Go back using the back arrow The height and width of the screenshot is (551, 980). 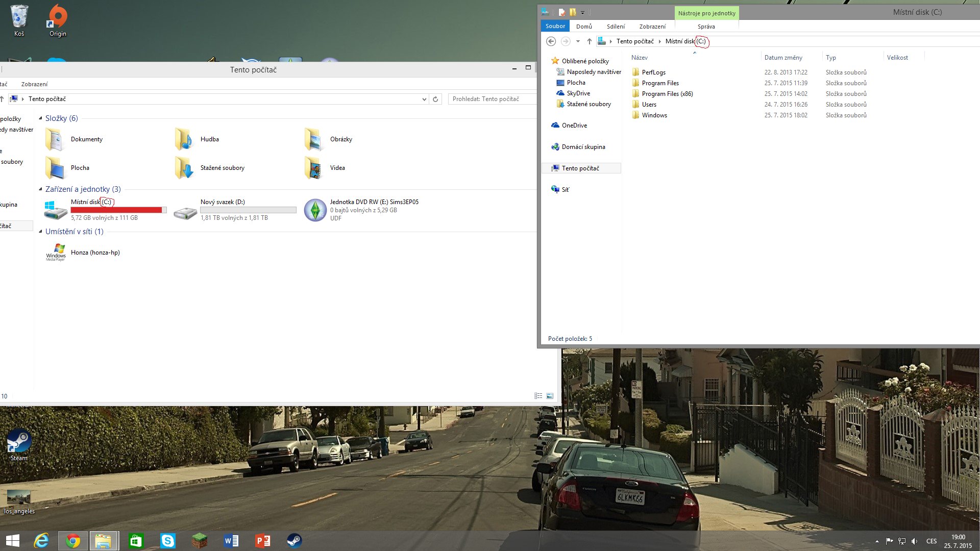(x=551, y=41)
